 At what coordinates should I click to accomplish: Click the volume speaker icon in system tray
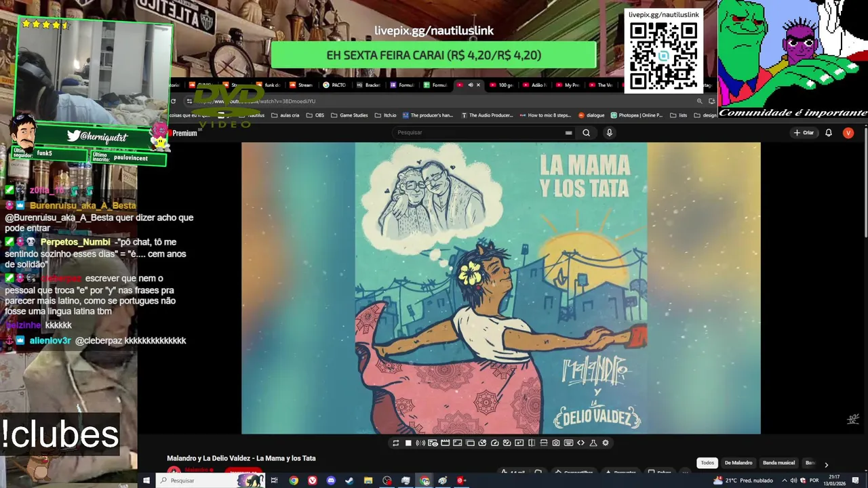click(794, 481)
